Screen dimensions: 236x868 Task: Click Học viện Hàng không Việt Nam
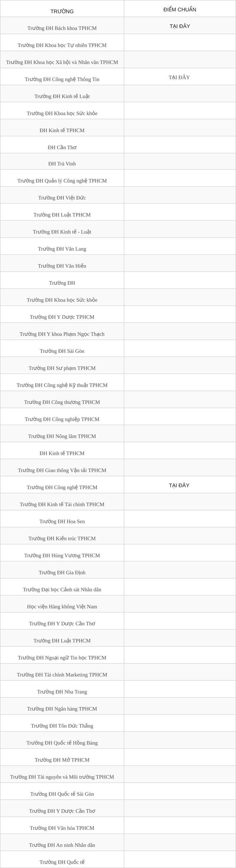click(62, 607)
